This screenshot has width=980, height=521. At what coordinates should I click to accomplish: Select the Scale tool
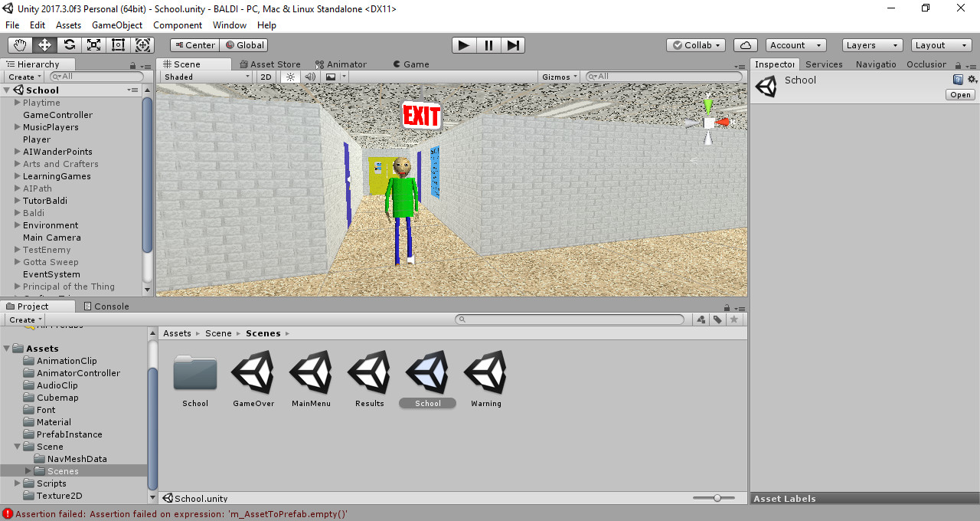93,44
